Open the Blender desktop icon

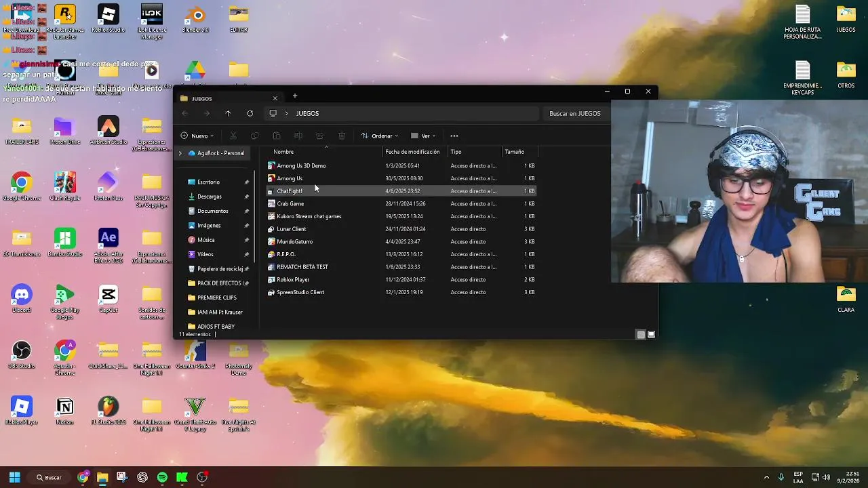coord(195,19)
